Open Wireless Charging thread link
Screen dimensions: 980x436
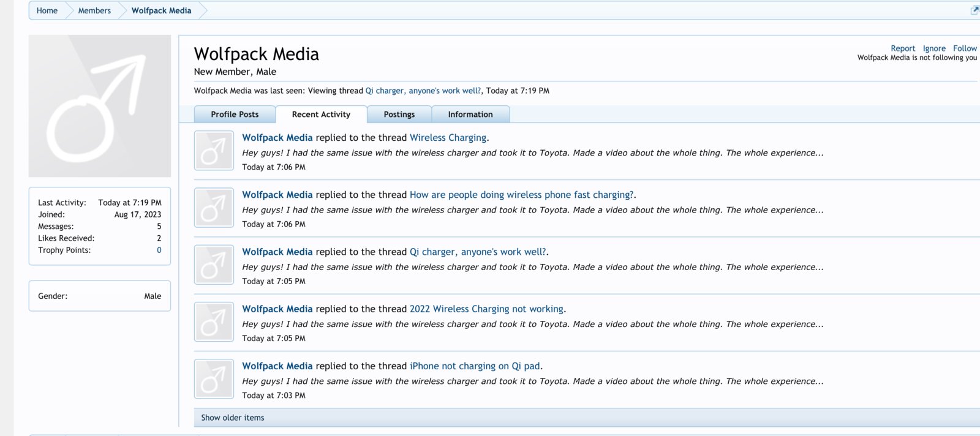click(448, 138)
